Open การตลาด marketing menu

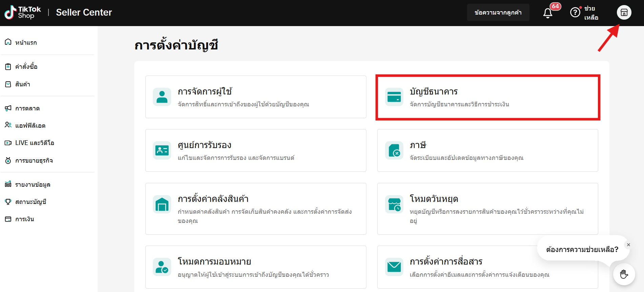[27, 108]
